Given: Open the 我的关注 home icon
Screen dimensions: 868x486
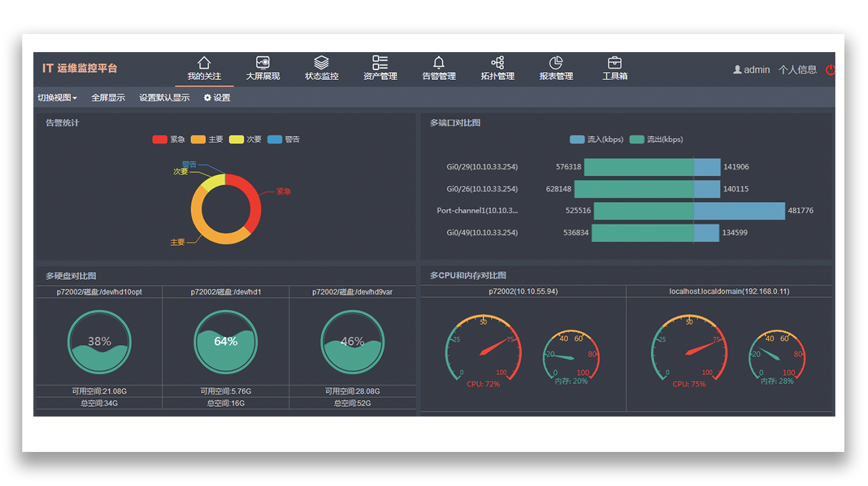Looking at the screenshot, I should click(x=204, y=62).
